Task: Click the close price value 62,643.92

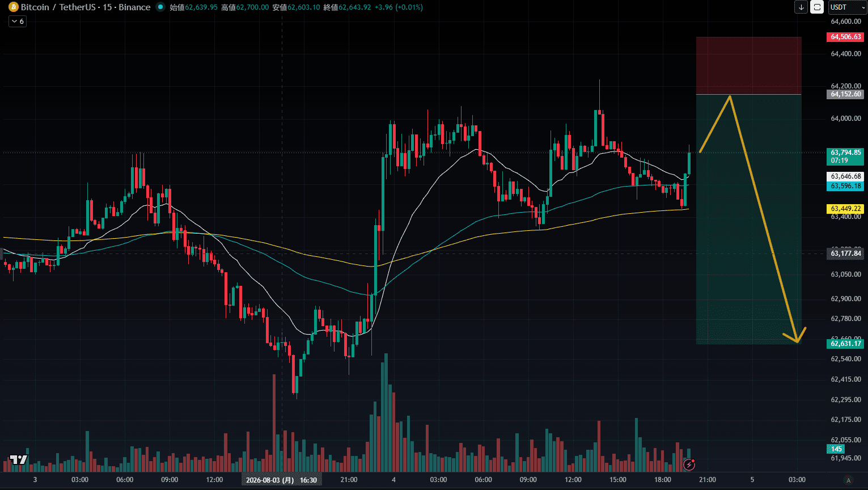Action: pos(355,7)
